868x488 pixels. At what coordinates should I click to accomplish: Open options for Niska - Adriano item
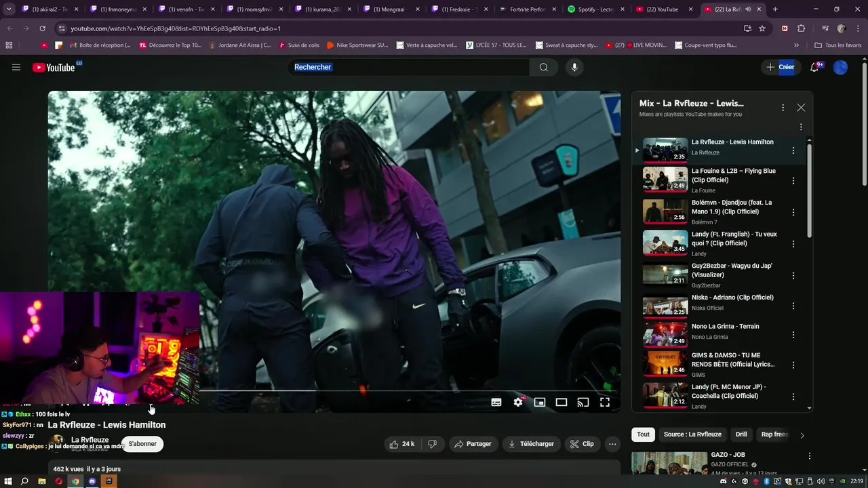pos(793,306)
